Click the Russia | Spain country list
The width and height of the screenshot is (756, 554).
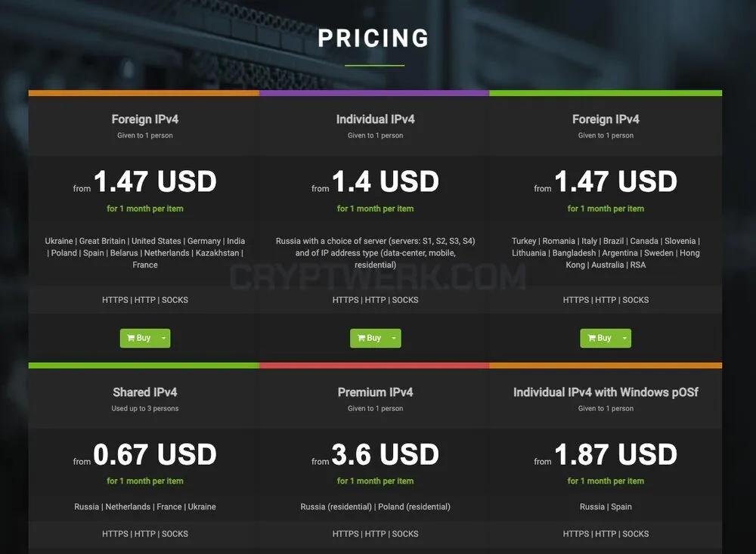606,506
